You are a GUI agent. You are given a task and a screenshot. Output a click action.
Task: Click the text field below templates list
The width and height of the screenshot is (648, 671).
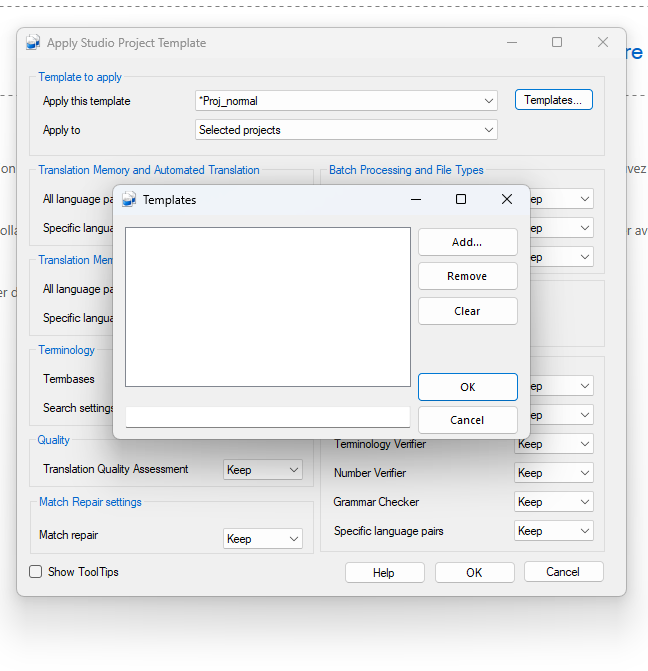pos(268,417)
